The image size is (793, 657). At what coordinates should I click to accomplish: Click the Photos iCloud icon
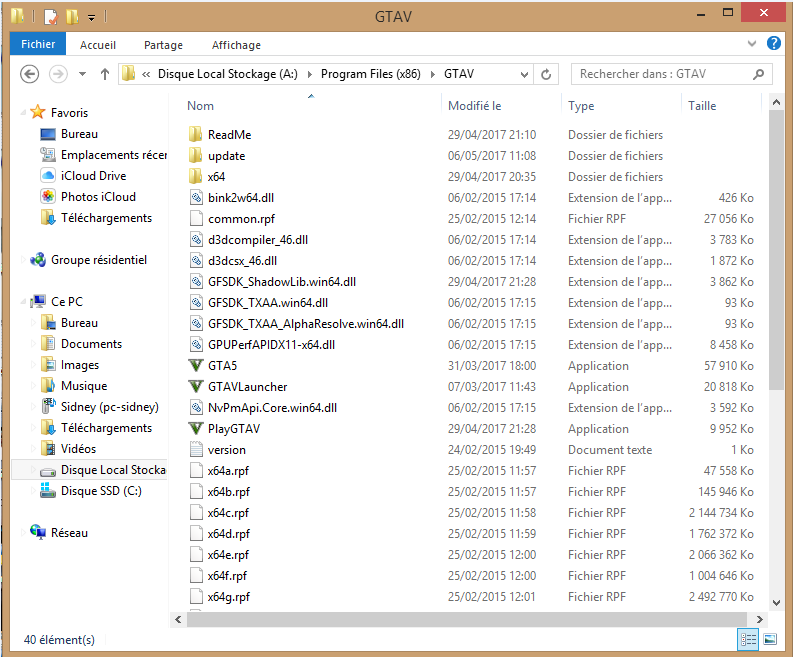point(48,196)
